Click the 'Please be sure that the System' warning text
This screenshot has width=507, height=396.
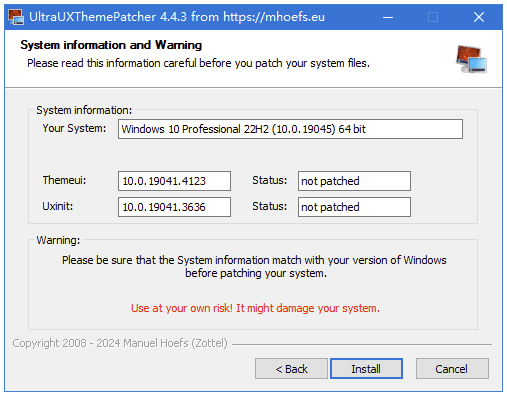click(254, 267)
